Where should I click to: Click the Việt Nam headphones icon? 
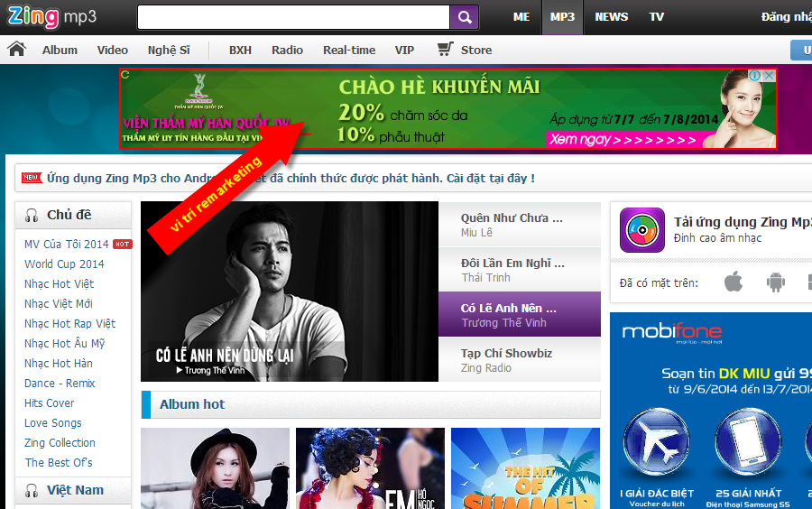[x=32, y=490]
